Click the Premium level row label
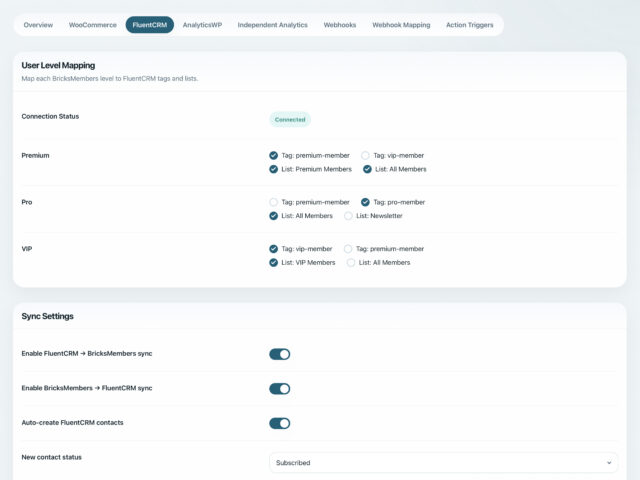This screenshot has width=640, height=480. tap(35, 156)
